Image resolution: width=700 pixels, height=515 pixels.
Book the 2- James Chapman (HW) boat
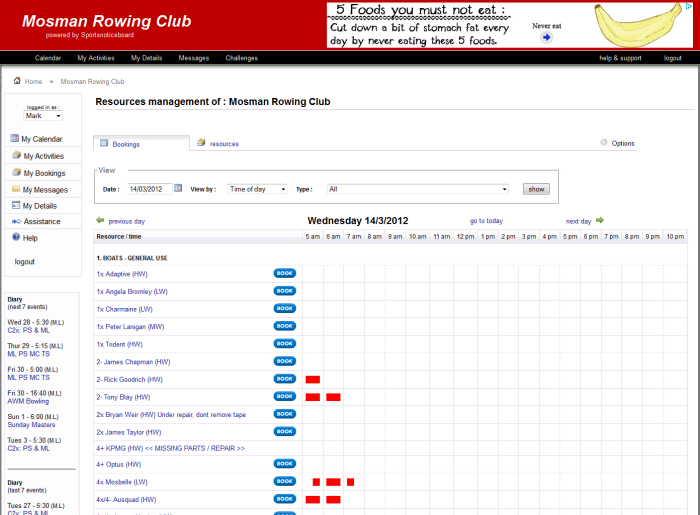284,361
